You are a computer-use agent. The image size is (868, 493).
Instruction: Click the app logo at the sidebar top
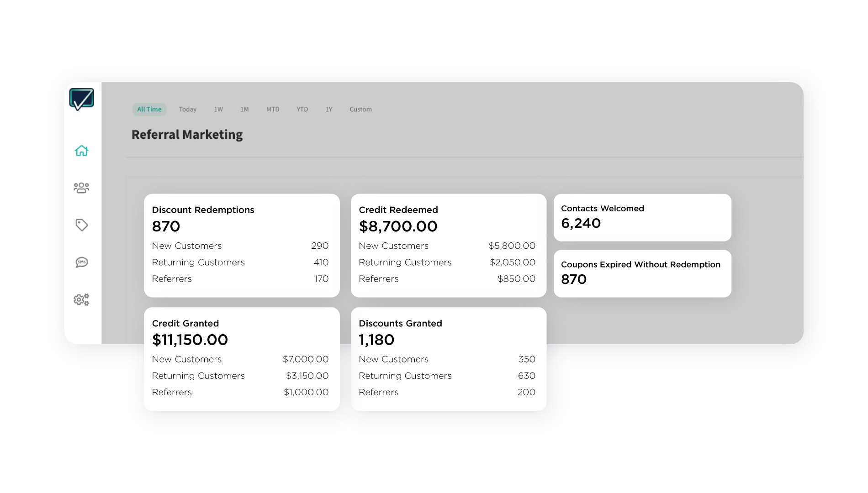[81, 98]
